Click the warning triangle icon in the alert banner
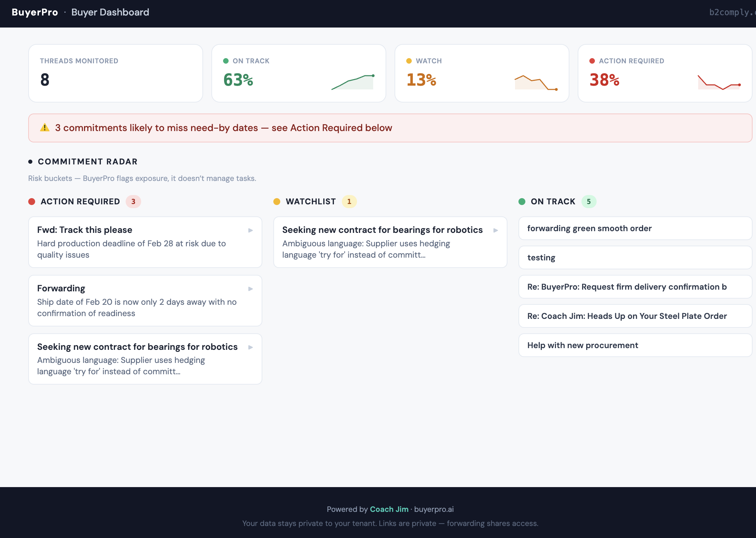The image size is (756, 538). [x=45, y=127]
